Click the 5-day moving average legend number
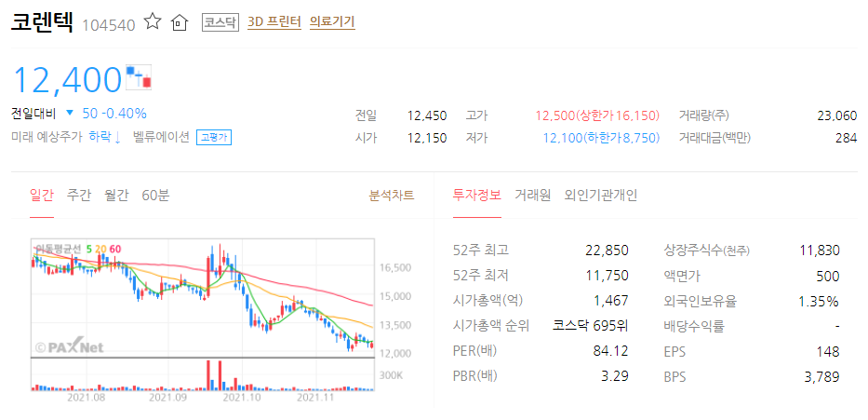Image resolution: width=868 pixels, height=420 pixels. 89,249
